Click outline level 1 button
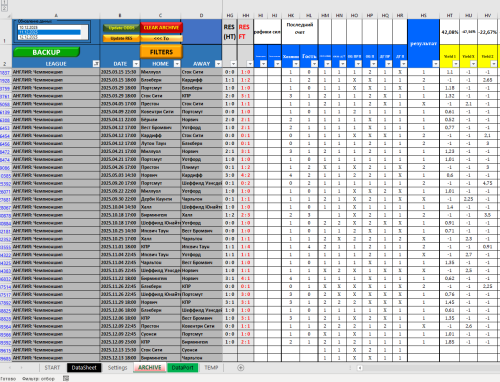 (x=4, y=2)
